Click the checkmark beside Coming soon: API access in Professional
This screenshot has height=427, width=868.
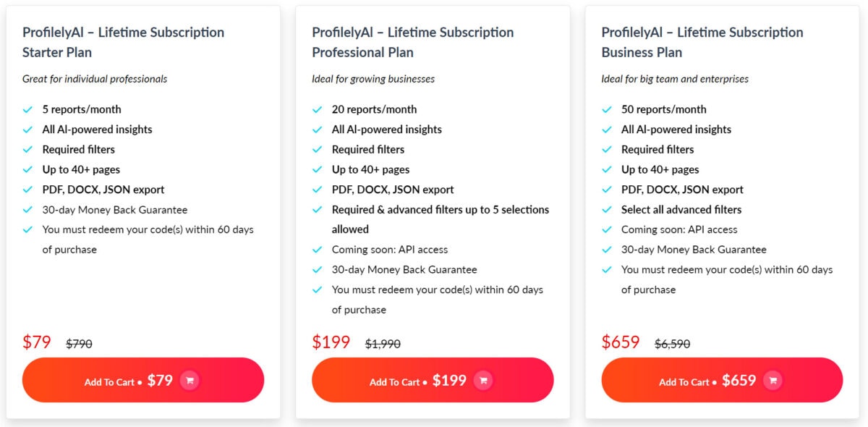[x=318, y=249]
